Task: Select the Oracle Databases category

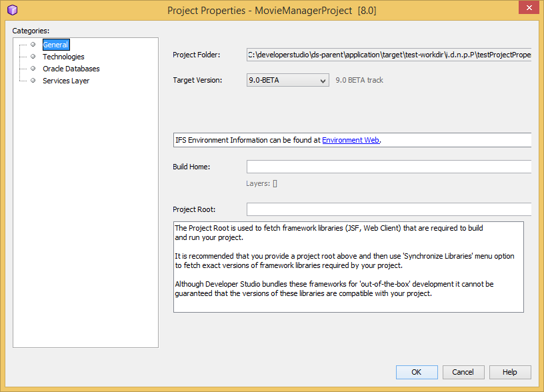Action: (71, 69)
